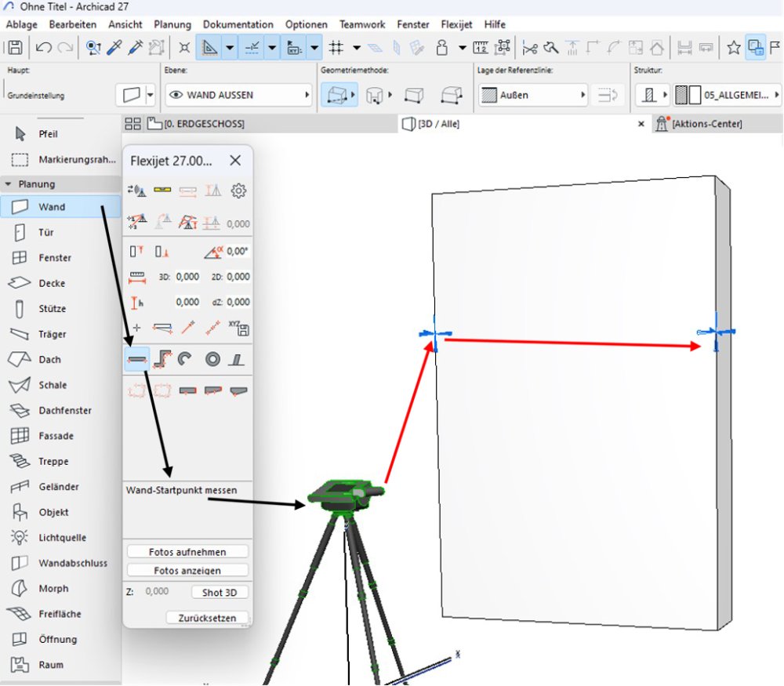The width and height of the screenshot is (784, 686).
Task: Select the Dach tool
Action: pos(60,360)
